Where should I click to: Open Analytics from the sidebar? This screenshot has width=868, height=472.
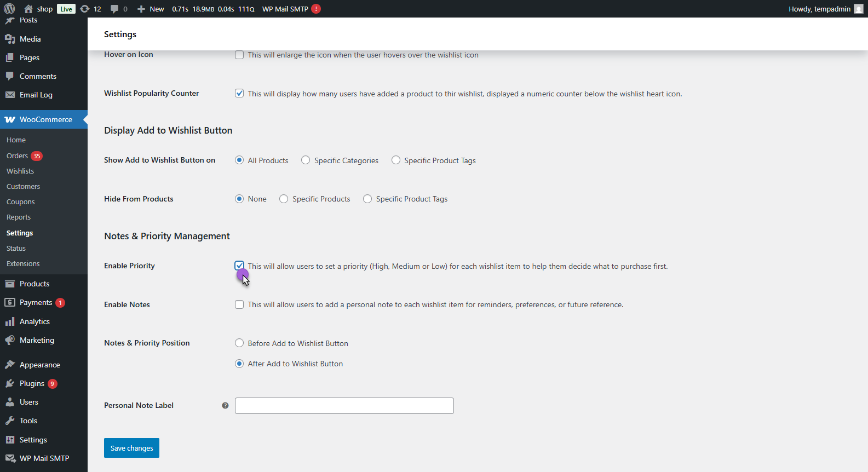pos(35,321)
